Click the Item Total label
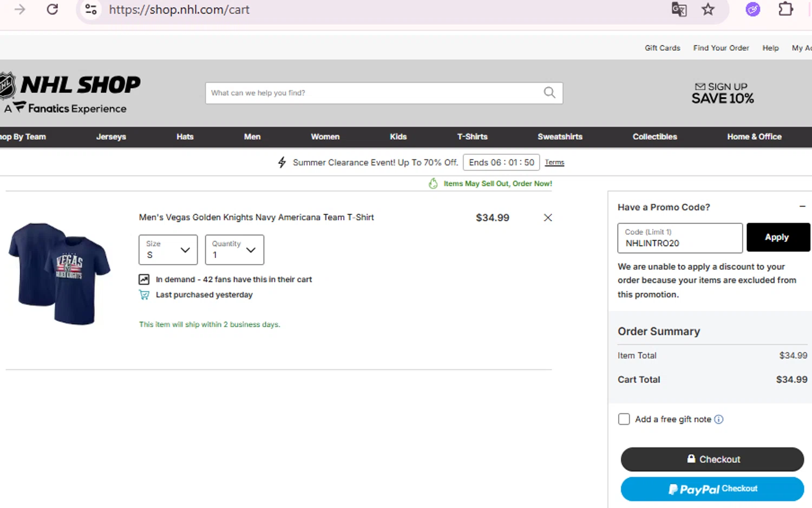 (637, 355)
